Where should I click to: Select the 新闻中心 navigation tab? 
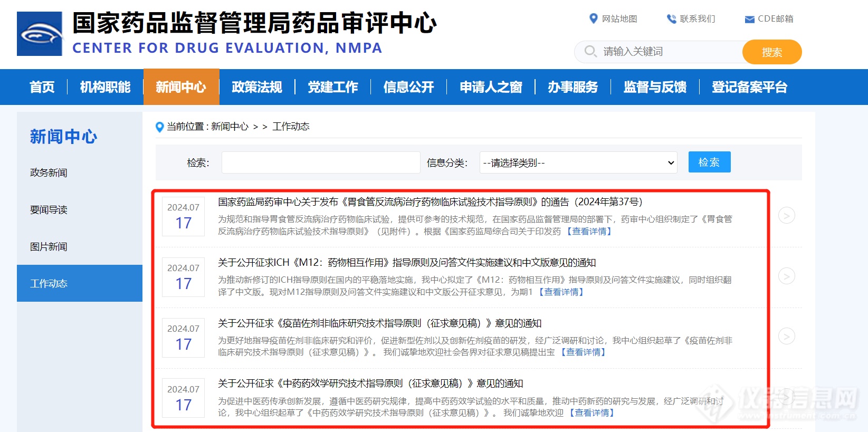181,87
